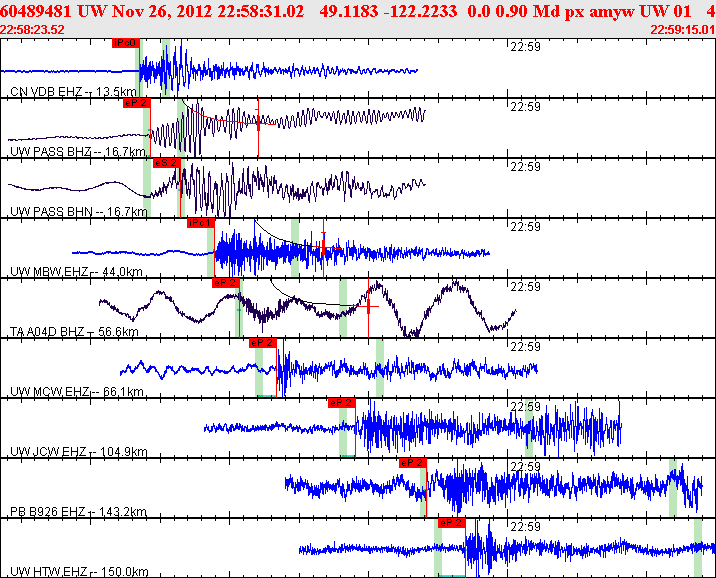Select the TA A04D BHZ 56.6km station label
Screen dimensions: 716x578
click(x=74, y=332)
